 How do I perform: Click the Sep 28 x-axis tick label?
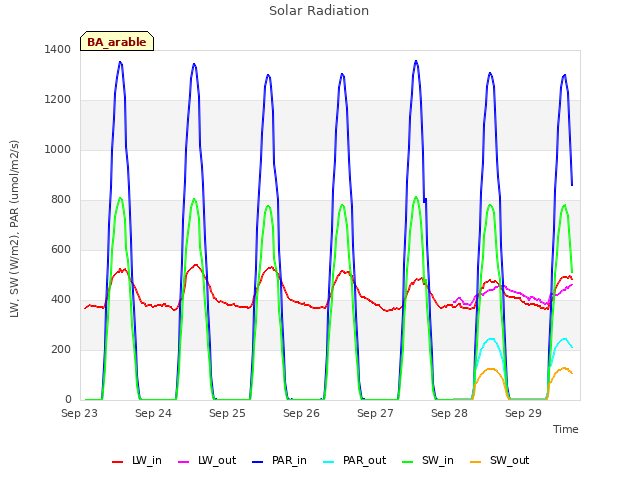click(449, 413)
